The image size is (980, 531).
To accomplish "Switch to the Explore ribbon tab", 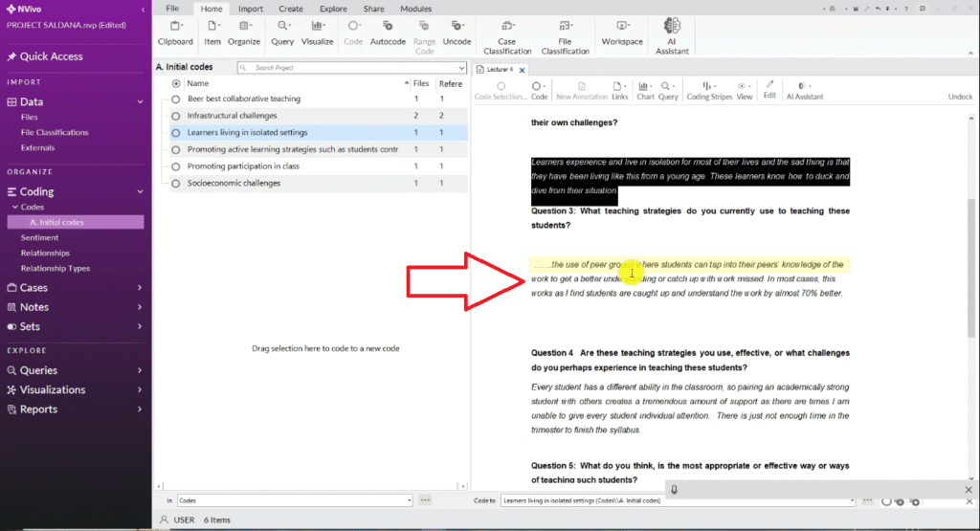I will 333,9.
